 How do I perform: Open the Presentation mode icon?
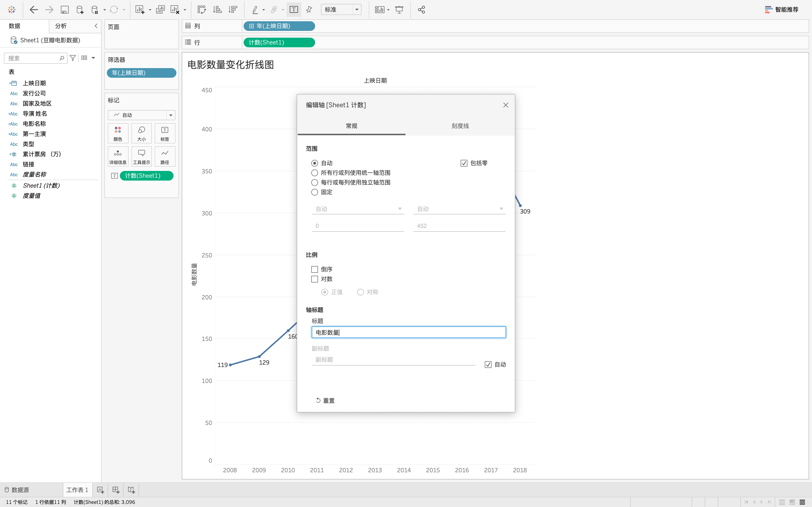[x=399, y=10]
